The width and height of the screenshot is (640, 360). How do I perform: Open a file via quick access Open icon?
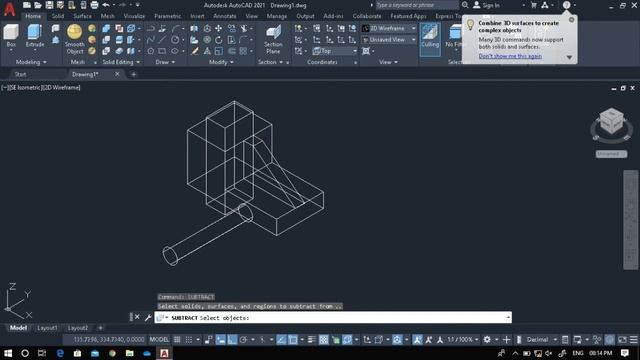point(38,5)
